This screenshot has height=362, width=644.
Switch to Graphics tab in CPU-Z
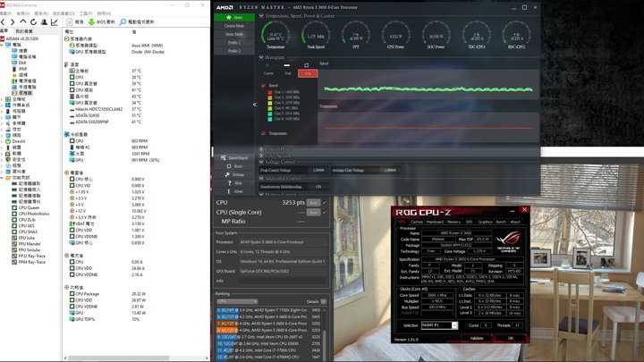coord(485,222)
